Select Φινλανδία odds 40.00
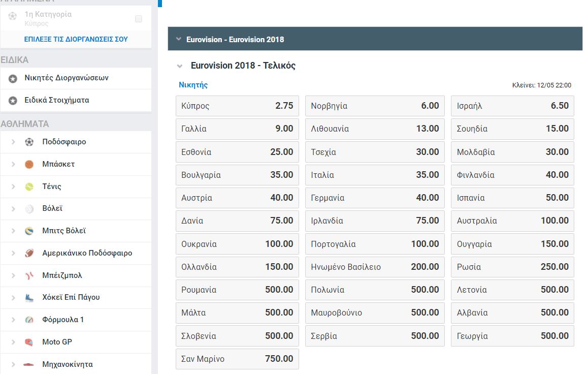 (512, 175)
